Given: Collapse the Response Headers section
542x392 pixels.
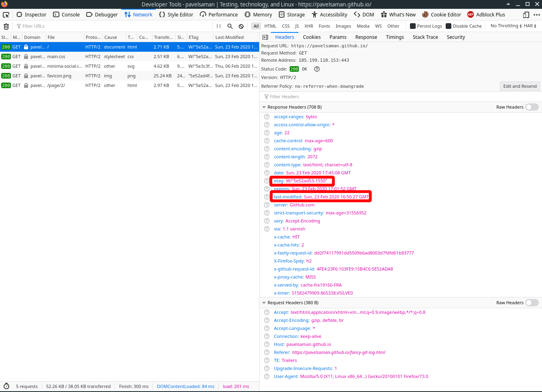Looking at the screenshot, I should tap(264, 107).
